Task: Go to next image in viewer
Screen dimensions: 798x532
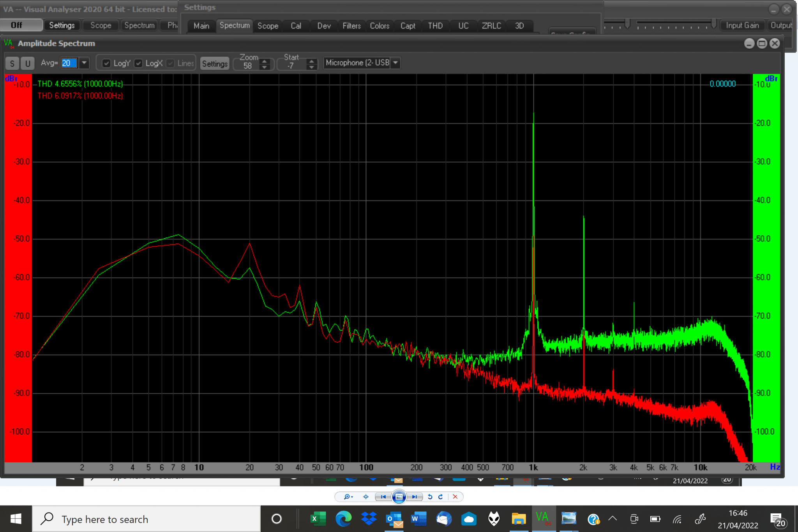Action: coord(415,497)
